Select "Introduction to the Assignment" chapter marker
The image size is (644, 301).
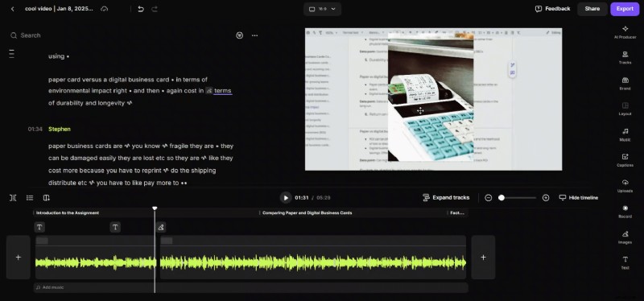68,212
